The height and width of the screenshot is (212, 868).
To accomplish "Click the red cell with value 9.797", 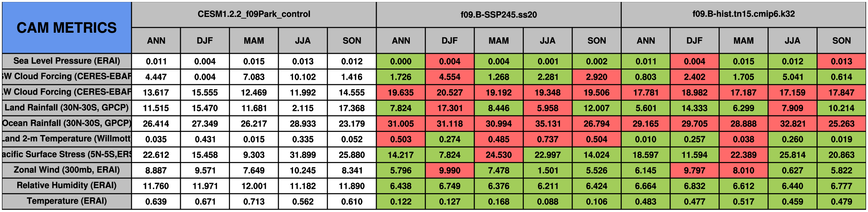I will (694, 170).
